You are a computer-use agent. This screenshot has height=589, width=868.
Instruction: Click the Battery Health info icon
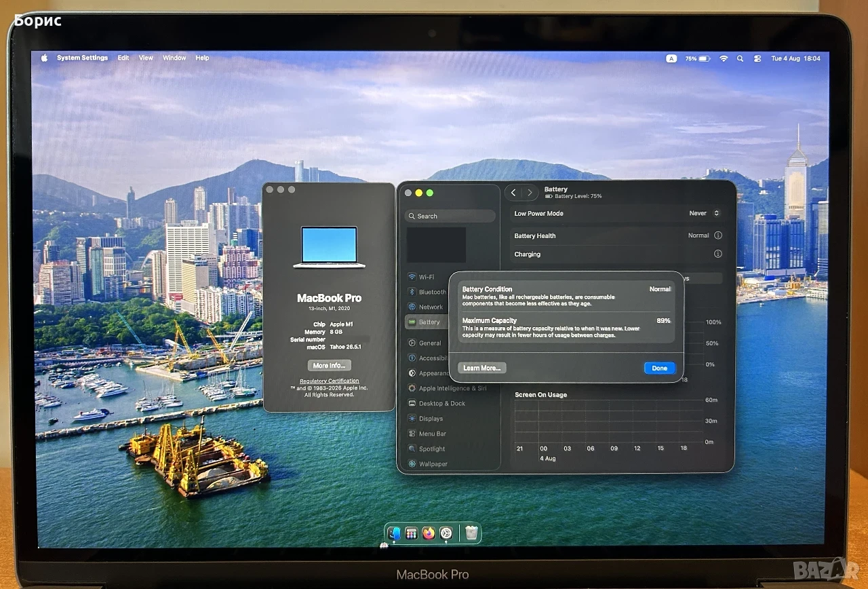point(717,235)
